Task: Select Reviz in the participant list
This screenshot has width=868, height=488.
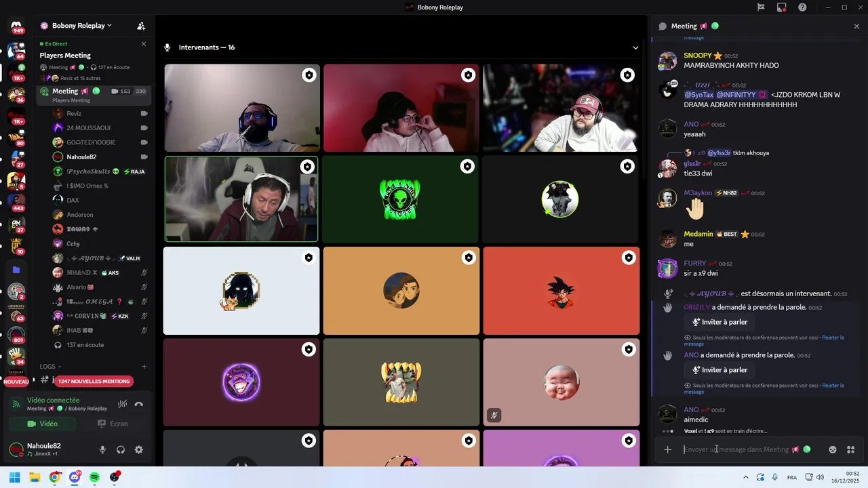Action: coord(100,113)
